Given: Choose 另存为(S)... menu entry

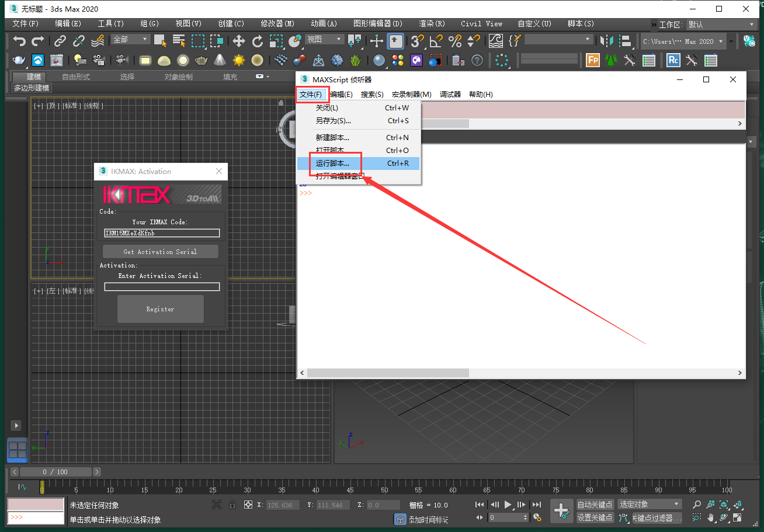Looking at the screenshot, I should click(358, 121).
